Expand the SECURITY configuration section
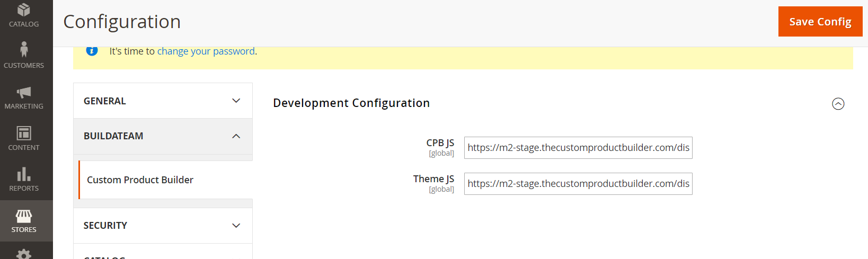Viewport: 868px width, 259px height. click(163, 226)
